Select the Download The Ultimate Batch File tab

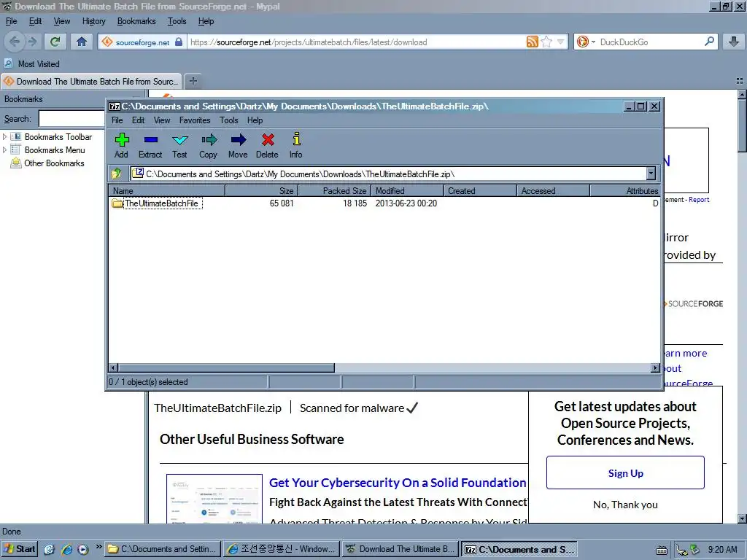coord(91,81)
